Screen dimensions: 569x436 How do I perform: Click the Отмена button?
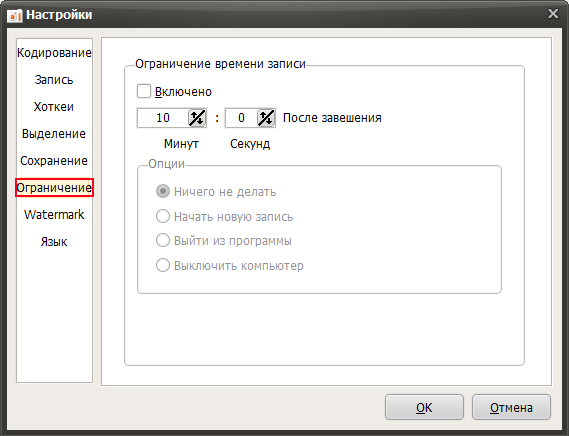511,407
